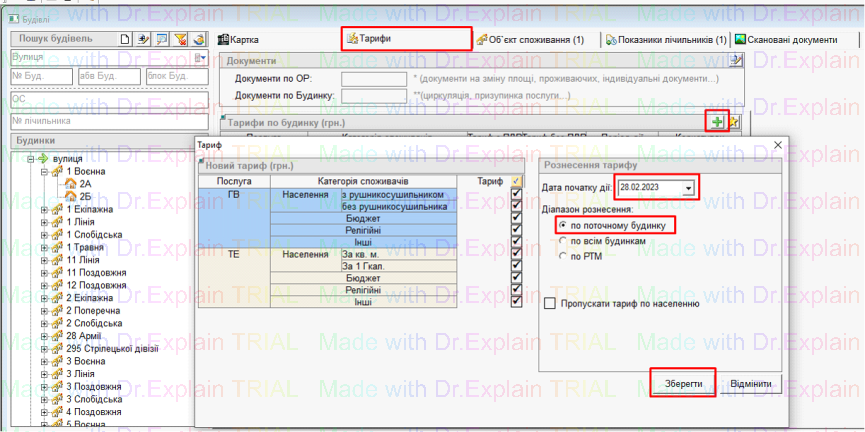Click the 2А house icon in tree
The height and width of the screenshot is (432, 865).
coord(70,184)
